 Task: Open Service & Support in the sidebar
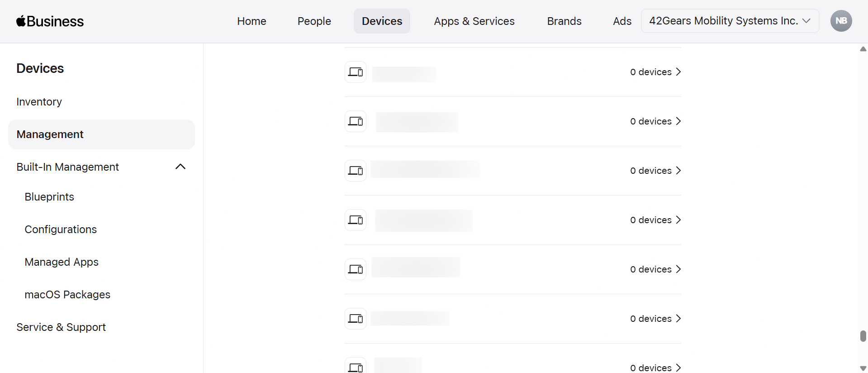(x=61, y=327)
